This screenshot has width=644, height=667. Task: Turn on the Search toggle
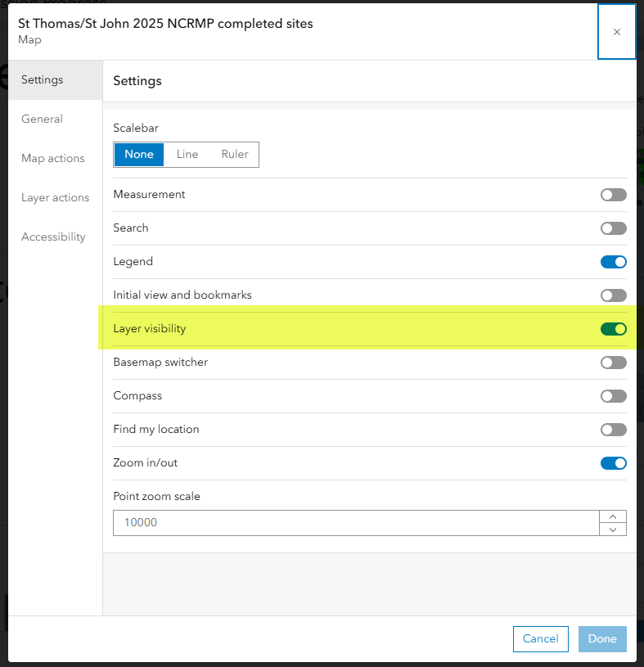click(x=614, y=228)
